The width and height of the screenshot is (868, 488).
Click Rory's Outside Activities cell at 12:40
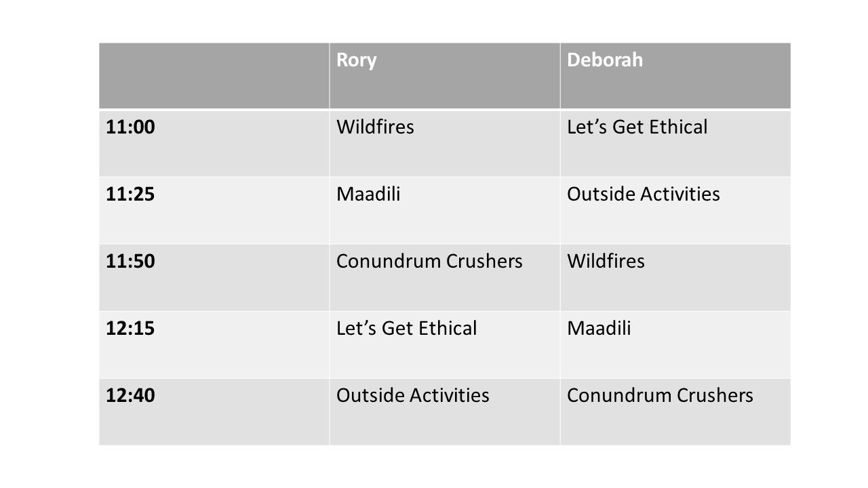point(445,411)
